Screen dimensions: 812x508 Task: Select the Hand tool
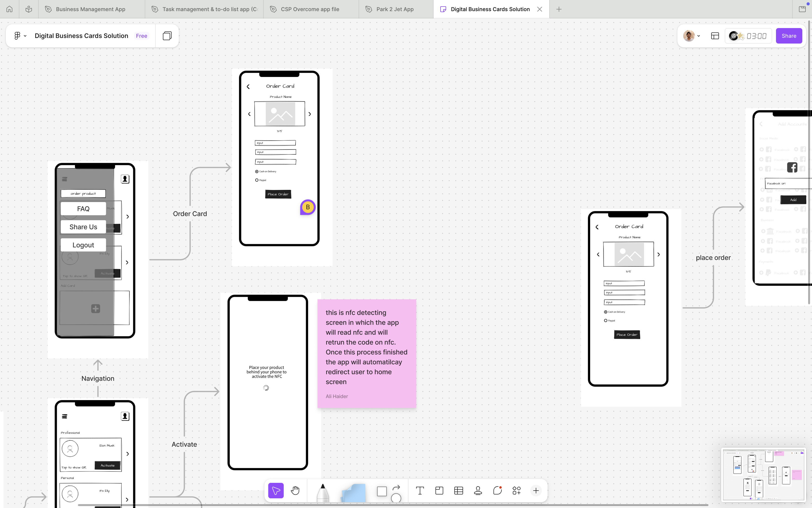pos(295,491)
